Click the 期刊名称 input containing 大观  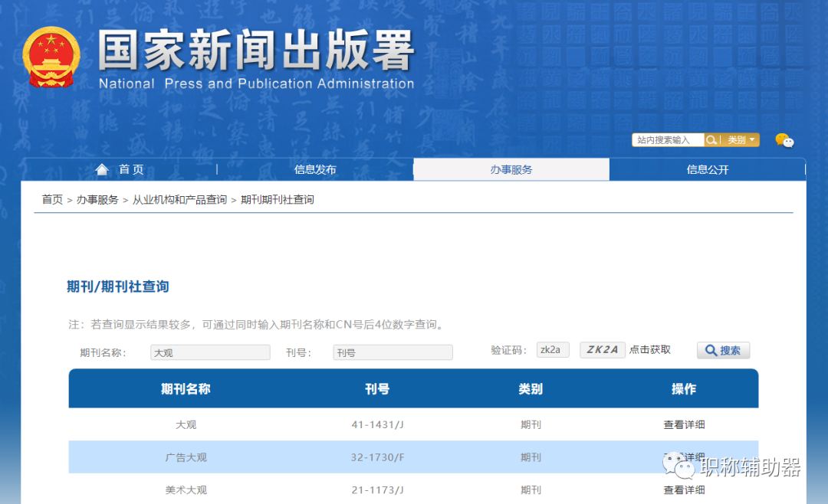point(210,352)
